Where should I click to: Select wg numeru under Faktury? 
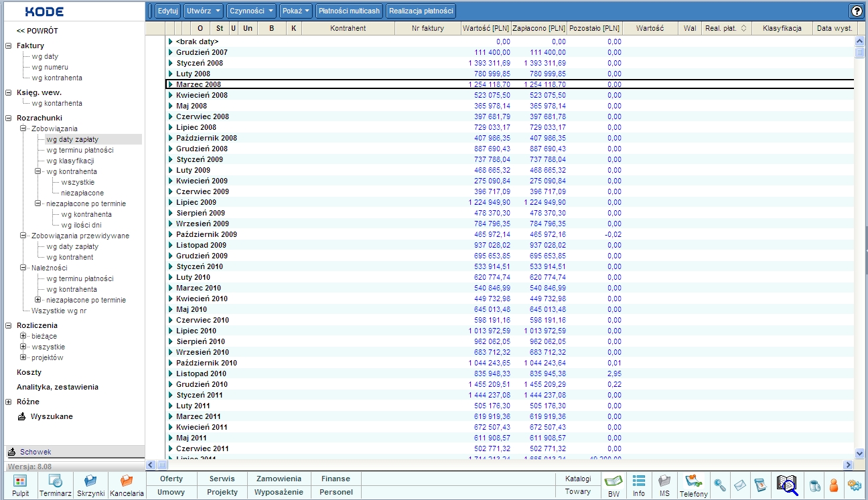[50, 67]
